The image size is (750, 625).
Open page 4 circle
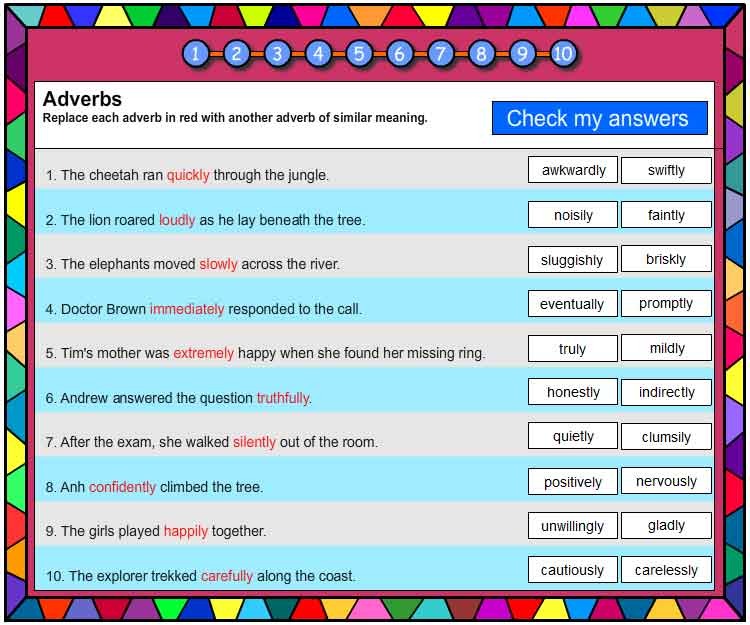tap(318, 54)
